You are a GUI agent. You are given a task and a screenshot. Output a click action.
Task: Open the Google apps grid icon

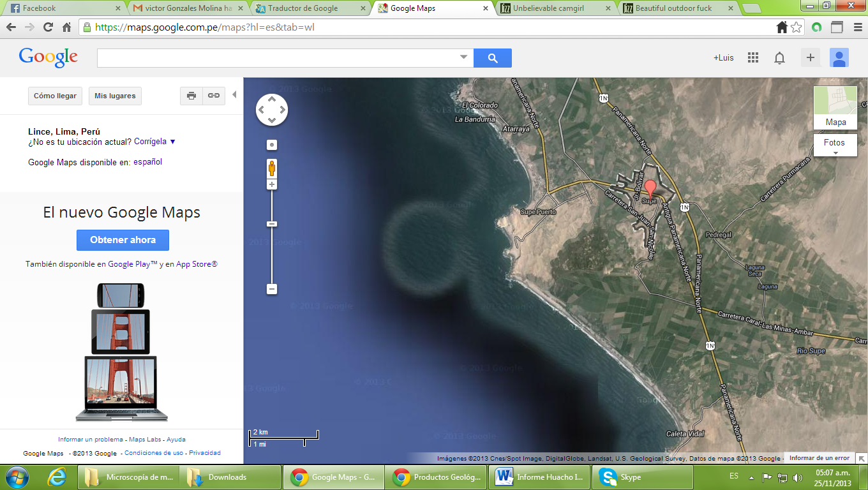point(753,57)
